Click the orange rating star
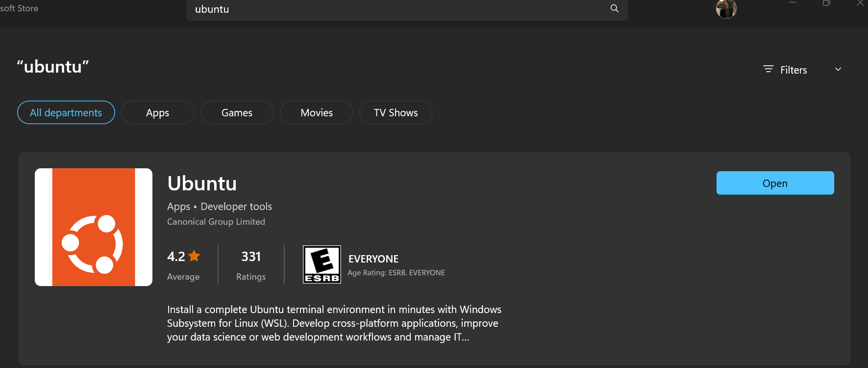This screenshot has width=868, height=368. [194, 256]
